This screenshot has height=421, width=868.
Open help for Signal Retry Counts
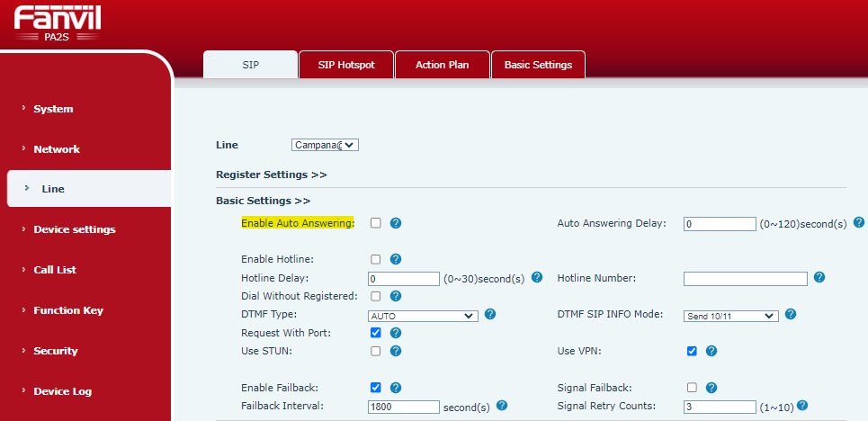(x=802, y=406)
